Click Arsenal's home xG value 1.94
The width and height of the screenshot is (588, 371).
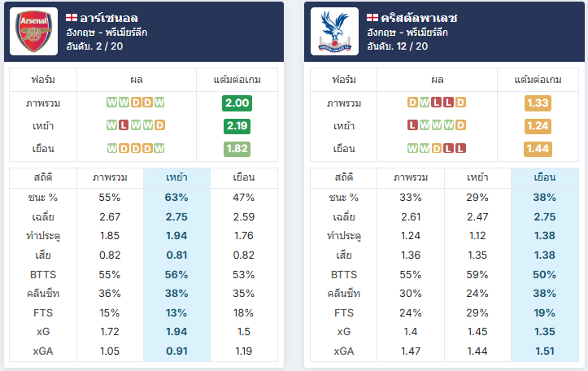click(x=176, y=332)
